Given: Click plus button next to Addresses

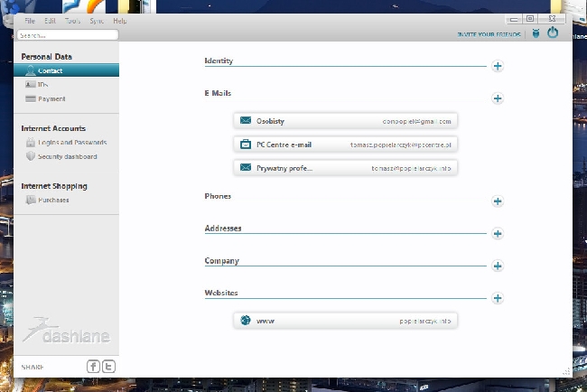Looking at the screenshot, I should [498, 234].
